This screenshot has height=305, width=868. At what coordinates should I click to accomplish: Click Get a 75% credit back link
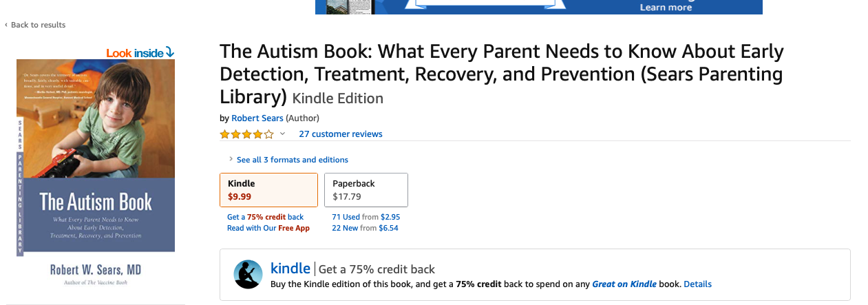coord(265,217)
